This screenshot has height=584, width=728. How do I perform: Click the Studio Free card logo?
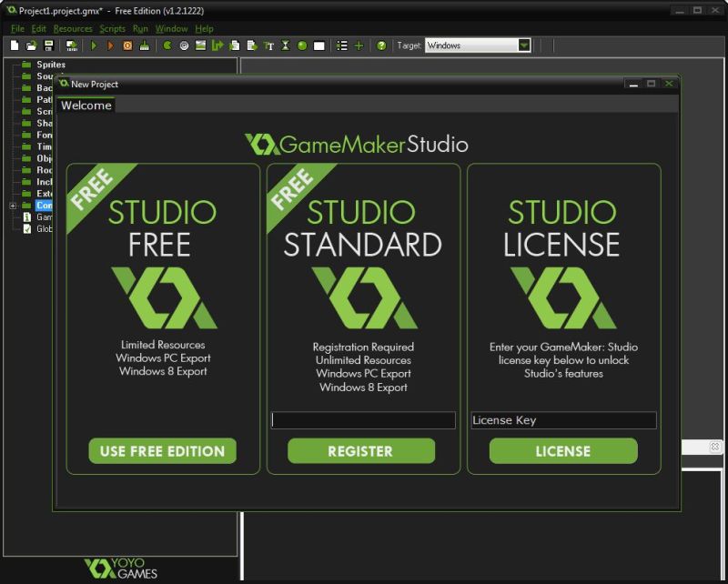164,297
